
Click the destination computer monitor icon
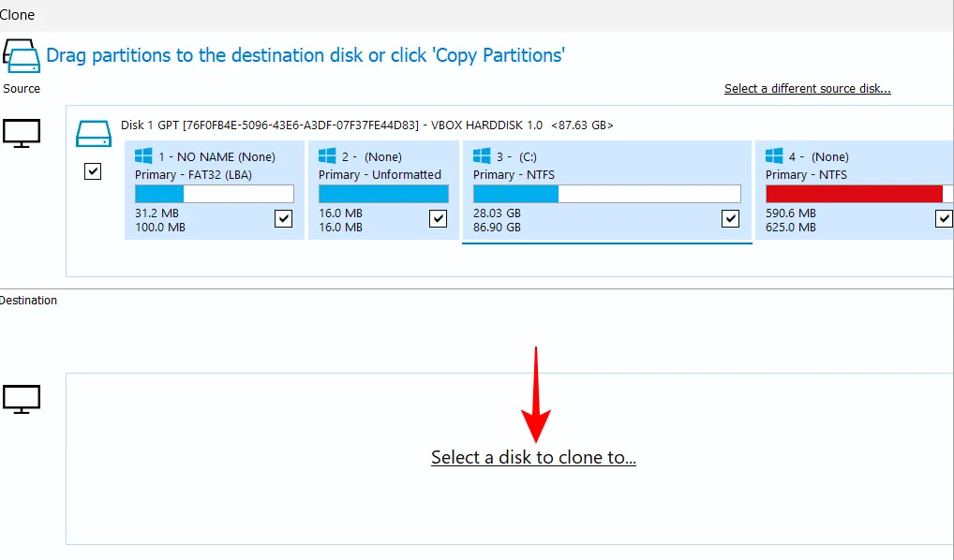pos(22,399)
